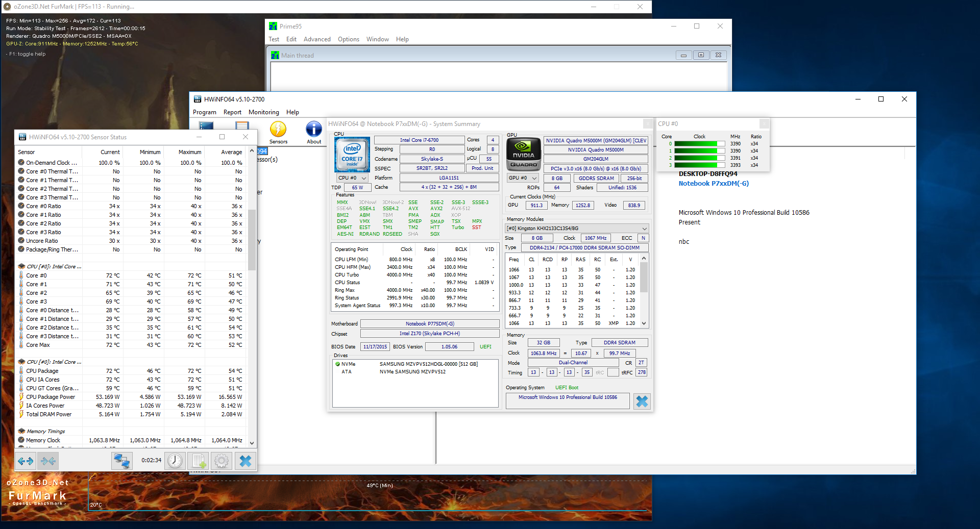Click the blue X in System Summary
The width and height of the screenshot is (980, 529).
pos(642,401)
